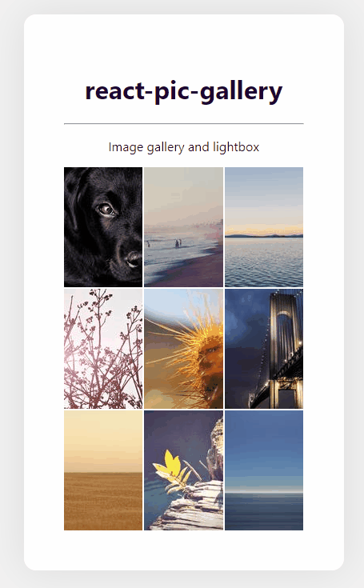Open the golden cactus spines photo
Image resolution: width=364 pixels, height=588 pixels.
(x=184, y=349)
